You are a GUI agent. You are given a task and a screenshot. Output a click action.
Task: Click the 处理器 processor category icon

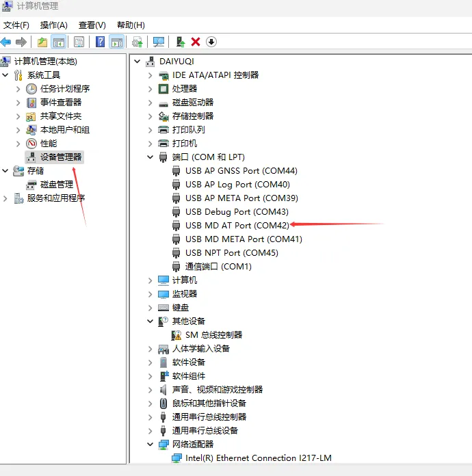163,89
